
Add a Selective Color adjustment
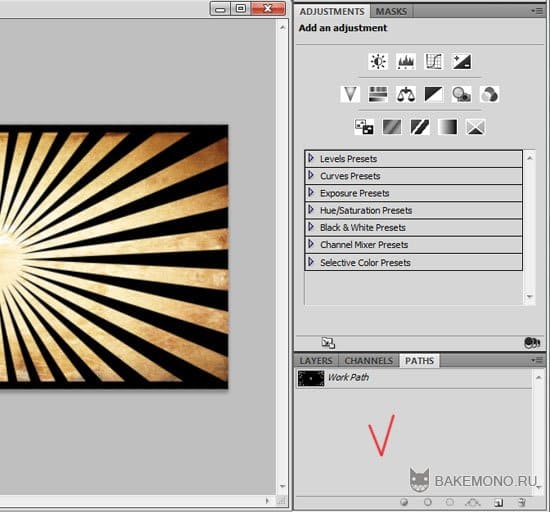pos(476,127)
